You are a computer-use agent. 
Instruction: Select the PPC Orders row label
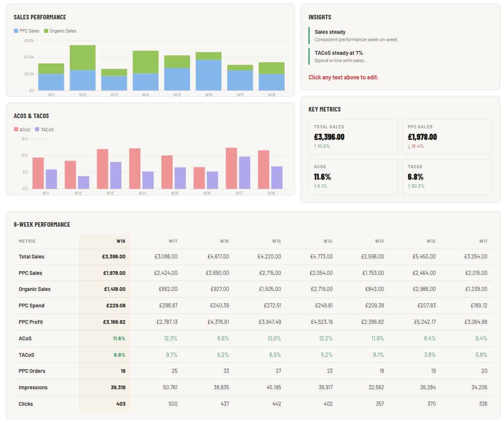click(32, 371)
